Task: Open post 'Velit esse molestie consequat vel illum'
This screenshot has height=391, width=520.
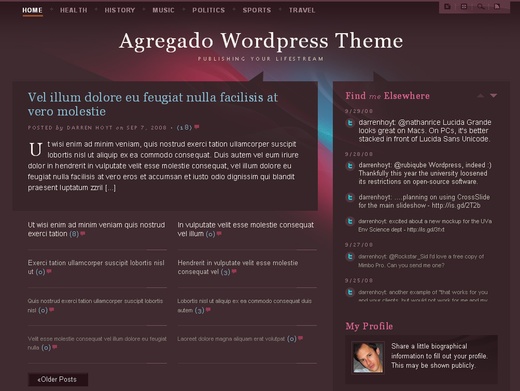Action: pos(97,343)
